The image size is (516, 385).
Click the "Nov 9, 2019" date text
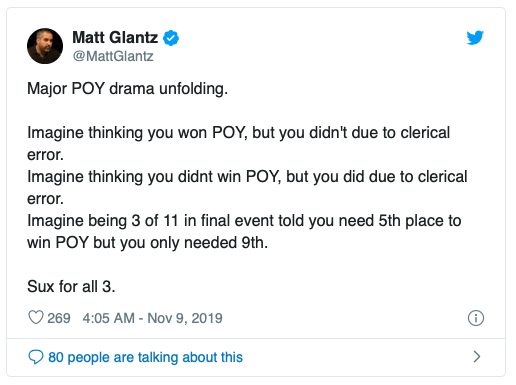tap(185, 318)
